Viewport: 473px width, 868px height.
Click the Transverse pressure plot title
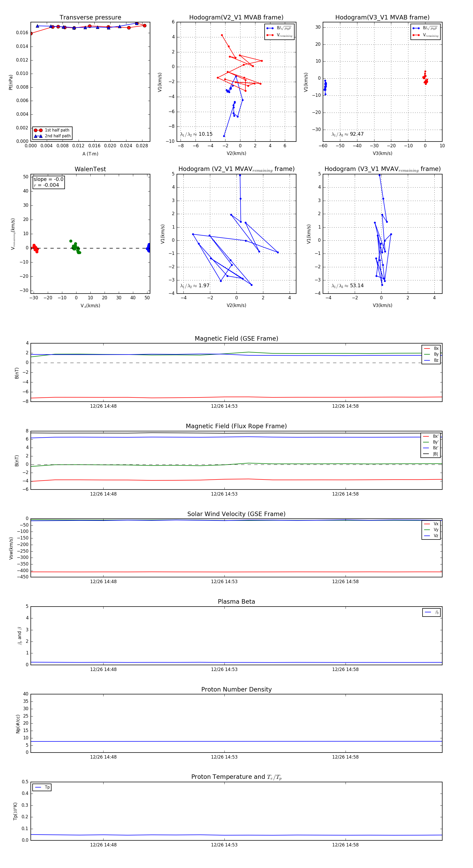(x=90, y=18)
